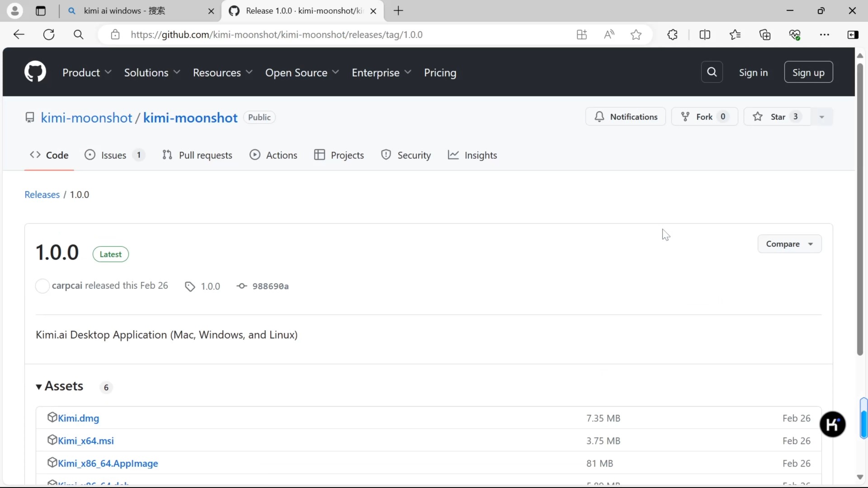868x488 pixels.
Task: Go to Pricing page
Action: point(440,72)
